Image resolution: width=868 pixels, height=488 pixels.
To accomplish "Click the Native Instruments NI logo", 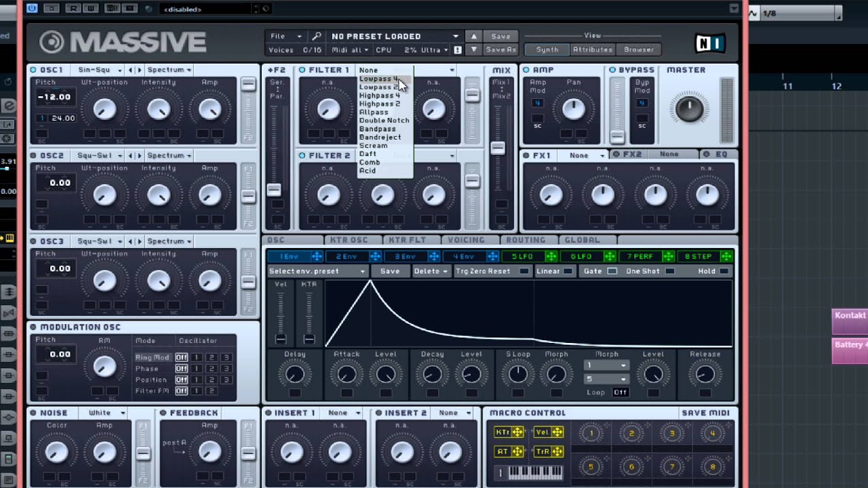I will 709,44.
